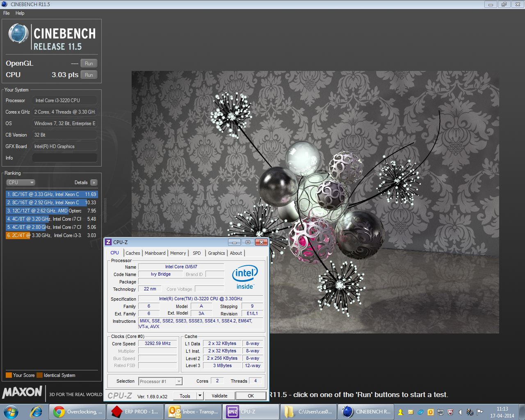Click the Your Score orange legend swatch

[x=9, y=375]
